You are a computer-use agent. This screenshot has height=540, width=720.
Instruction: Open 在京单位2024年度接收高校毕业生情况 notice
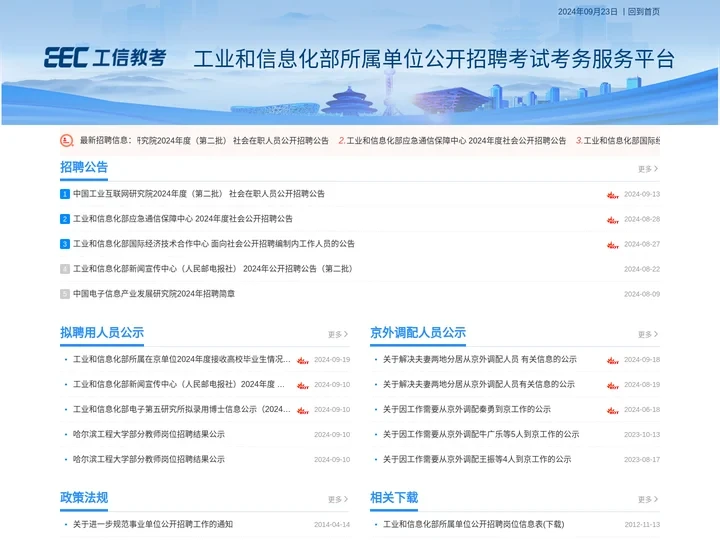[x=182, y=359]
